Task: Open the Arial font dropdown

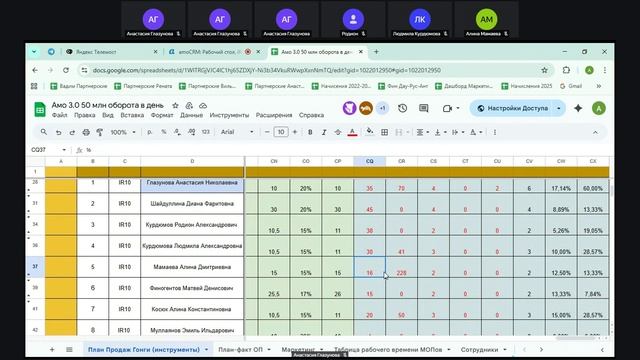Action: pyautogui.click(x=237, y=132)
